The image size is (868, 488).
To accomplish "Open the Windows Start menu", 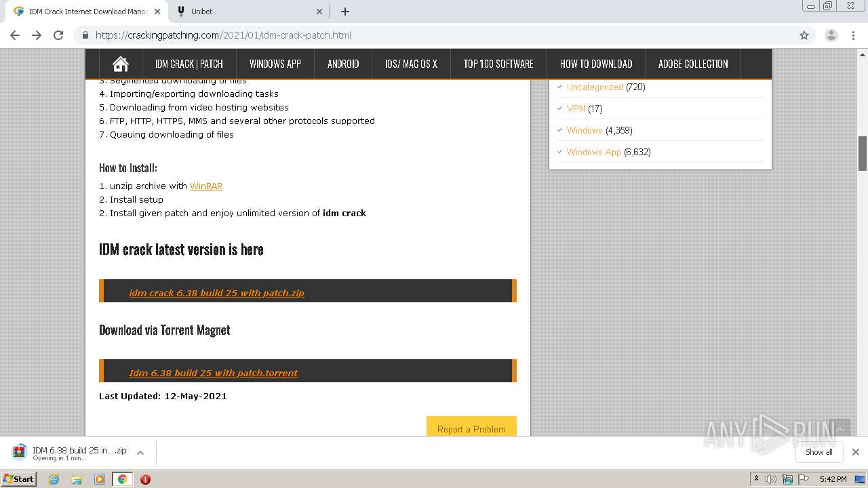I will [19, 479].
